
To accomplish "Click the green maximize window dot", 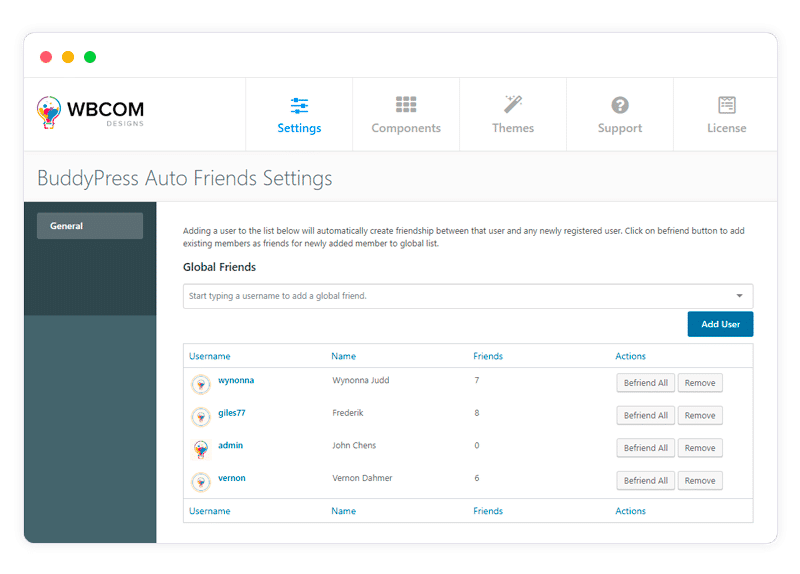I will 90,57.
